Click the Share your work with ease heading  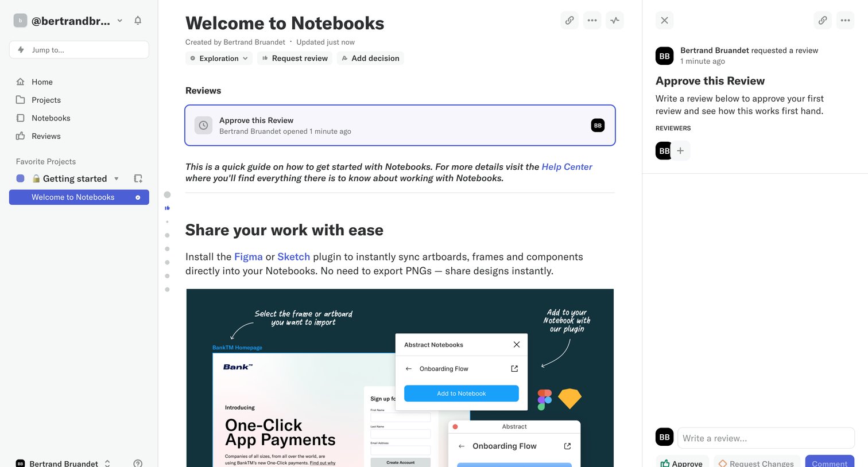point(284,230)
